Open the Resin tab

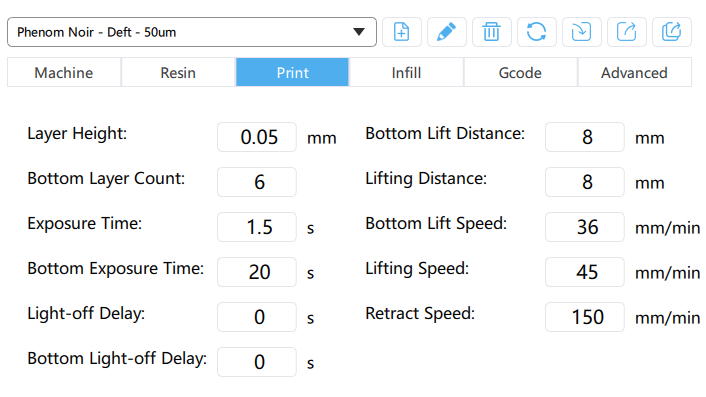pos(178,72)
